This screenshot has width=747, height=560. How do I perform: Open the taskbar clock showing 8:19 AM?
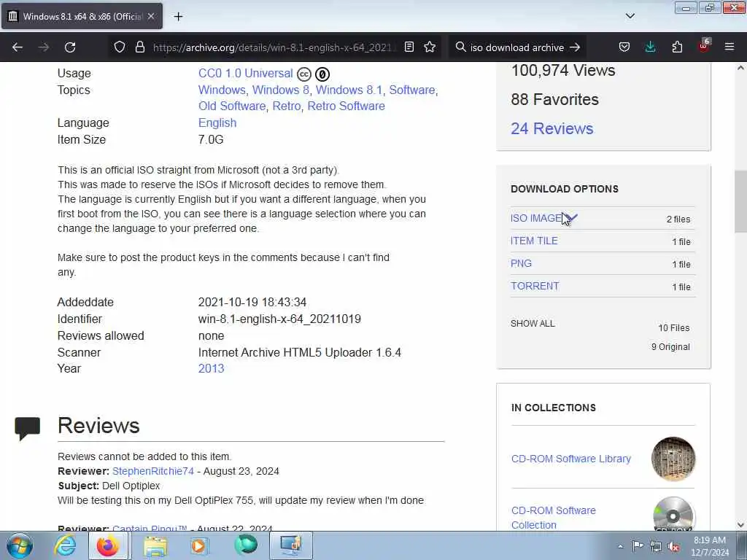click(x=710, y=546)
